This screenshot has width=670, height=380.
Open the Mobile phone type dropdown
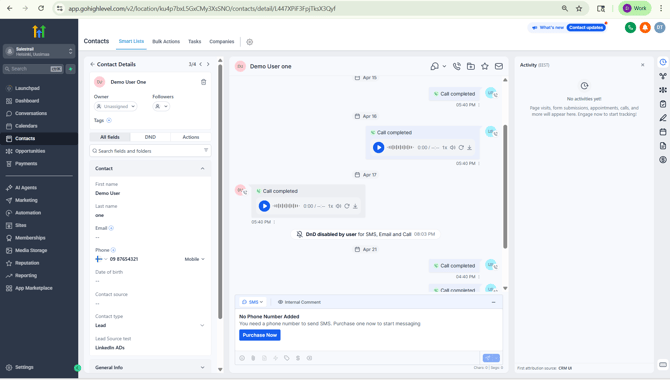(x=194, y=259)
